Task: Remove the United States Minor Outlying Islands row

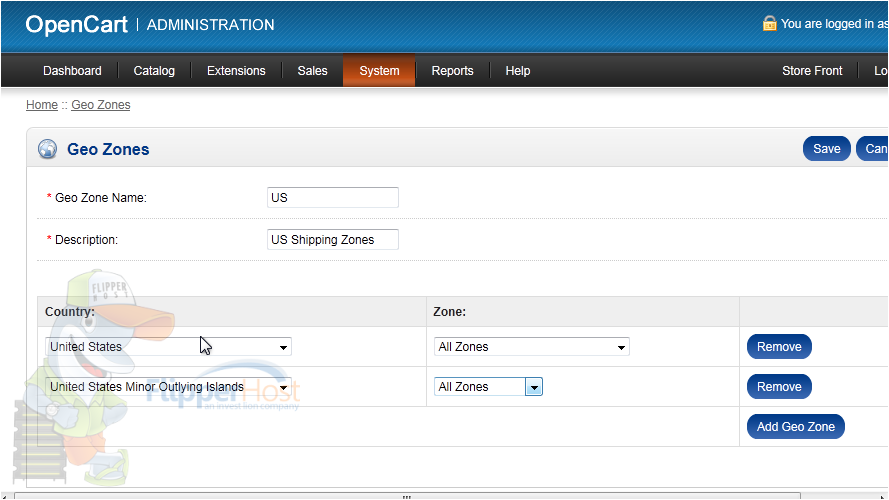Action: [779, 387]
